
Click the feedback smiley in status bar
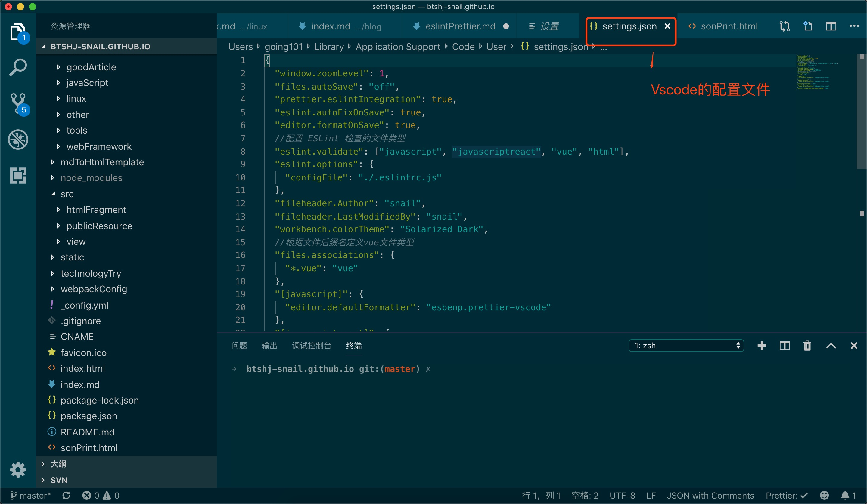point(824,495)
